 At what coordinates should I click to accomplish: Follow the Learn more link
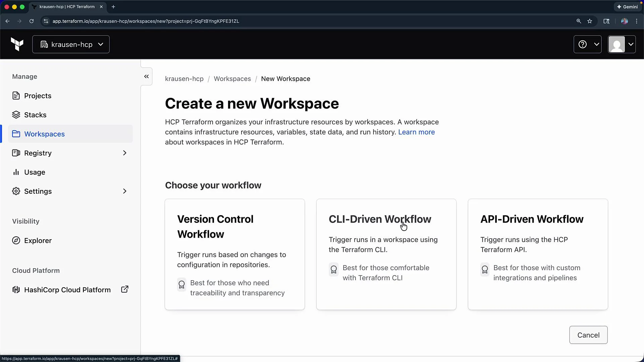pos(417,132)
